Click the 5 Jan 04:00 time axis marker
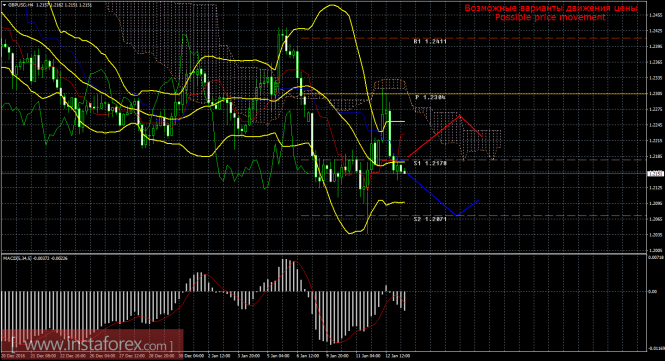This screenshot has height=361, width=665. click(279, 356)
